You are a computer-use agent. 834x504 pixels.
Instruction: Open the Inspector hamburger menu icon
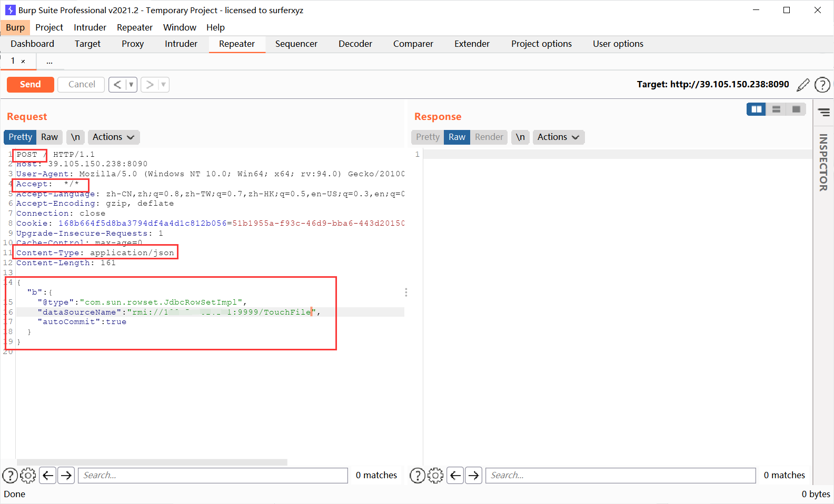point(824,112)
